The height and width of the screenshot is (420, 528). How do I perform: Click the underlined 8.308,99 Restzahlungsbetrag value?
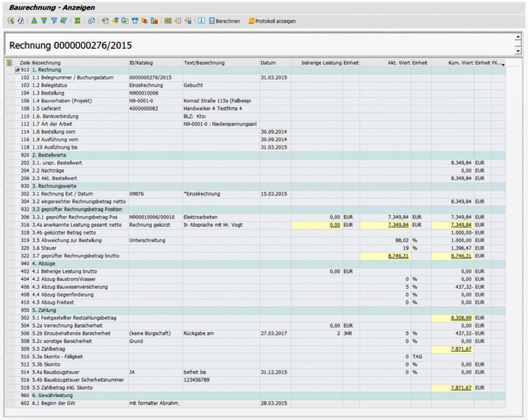[462, 318]
